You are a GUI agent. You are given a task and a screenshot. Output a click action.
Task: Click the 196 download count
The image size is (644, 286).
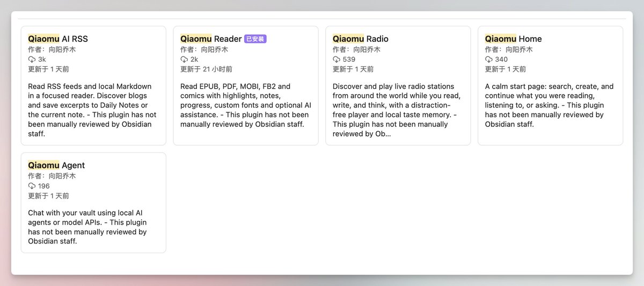coord(44,186)
